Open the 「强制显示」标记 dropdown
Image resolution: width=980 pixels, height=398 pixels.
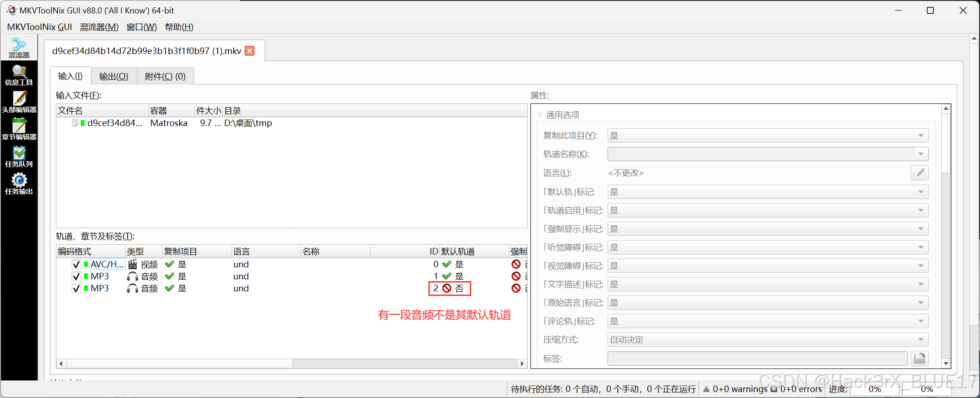pos(767,229)
